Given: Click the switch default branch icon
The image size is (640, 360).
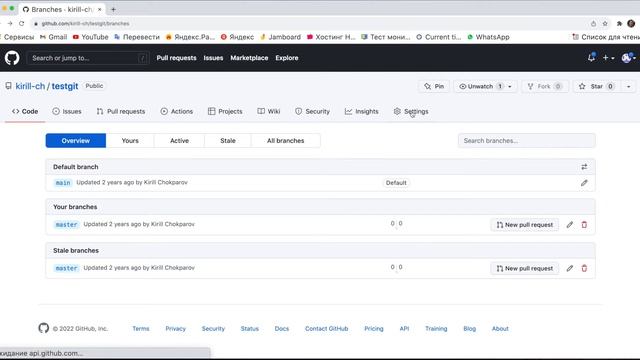Looking at the screenshot, I should pyautogui.click(x=584, y=167).
